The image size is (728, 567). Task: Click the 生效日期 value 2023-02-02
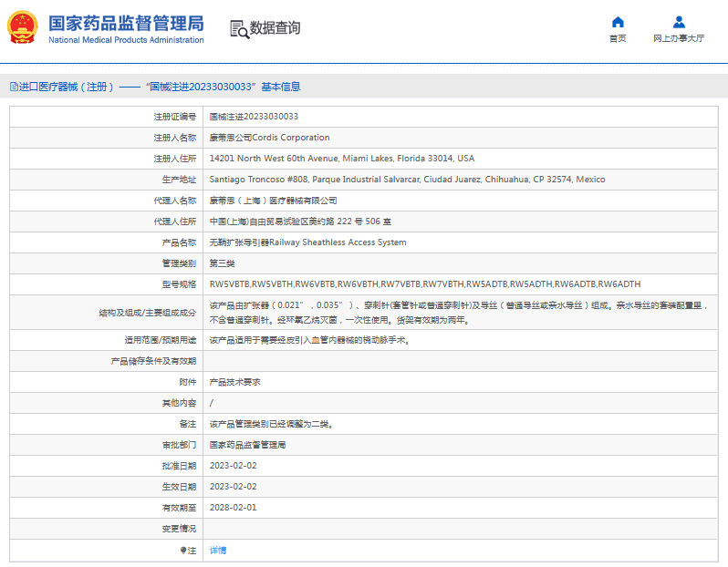(x=233, y=486)
